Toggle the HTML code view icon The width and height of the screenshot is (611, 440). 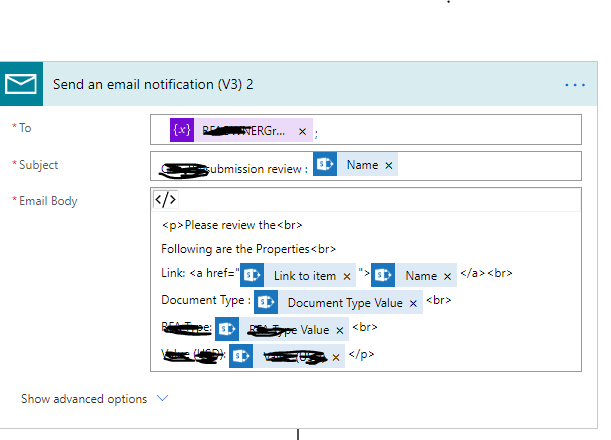tap(165, 199)
